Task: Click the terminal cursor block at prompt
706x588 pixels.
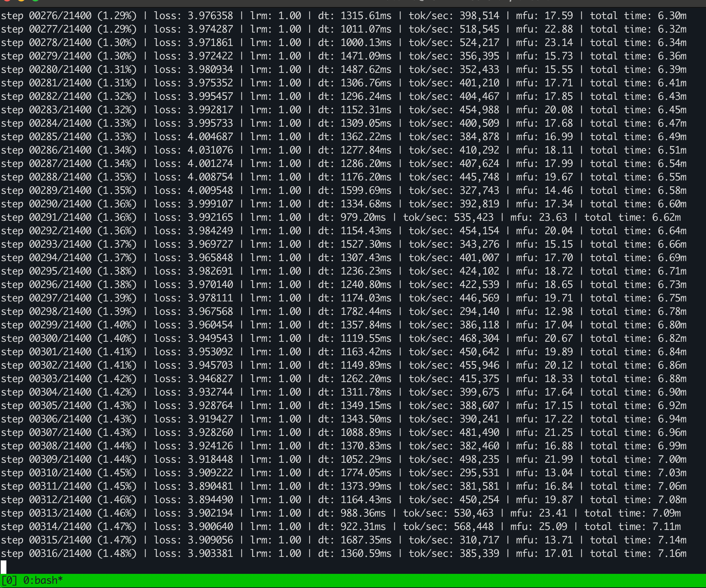Action: pyautogui.click(x=4, y=567)
